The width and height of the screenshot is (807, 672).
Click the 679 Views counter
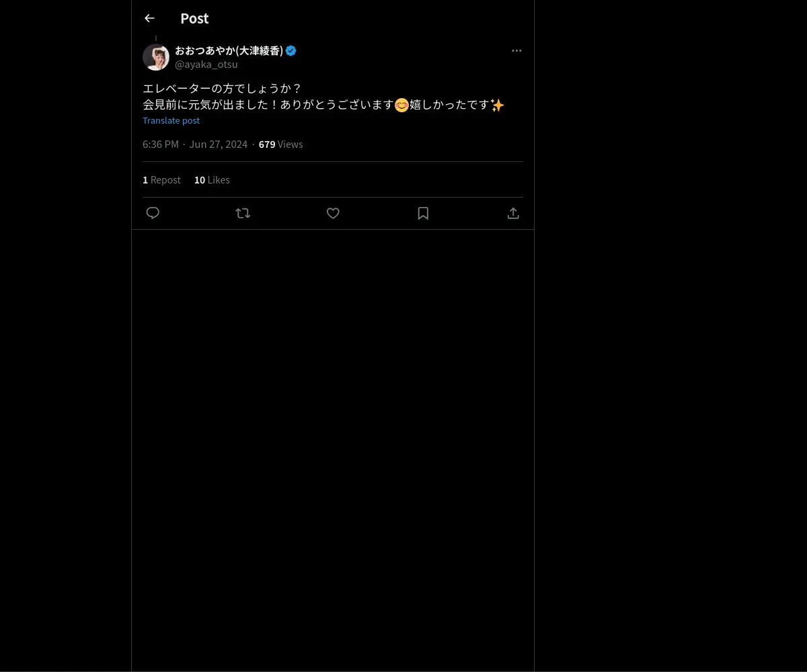281,144
